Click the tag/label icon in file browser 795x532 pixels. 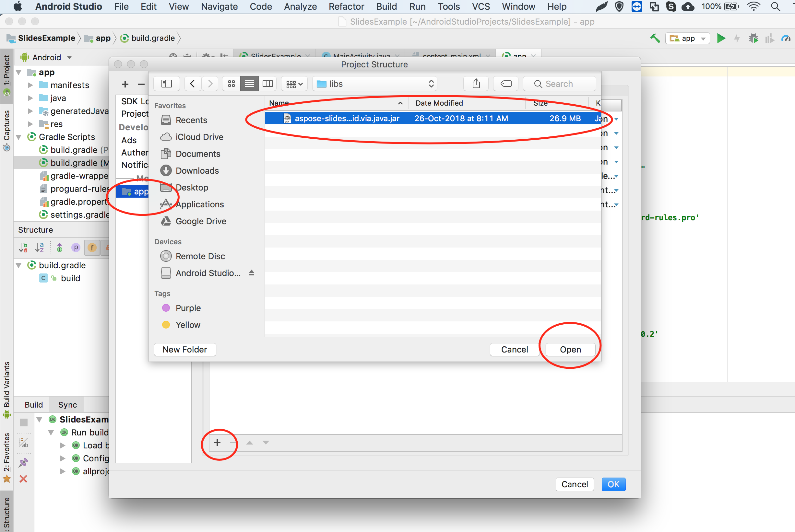tap(506, 83)
